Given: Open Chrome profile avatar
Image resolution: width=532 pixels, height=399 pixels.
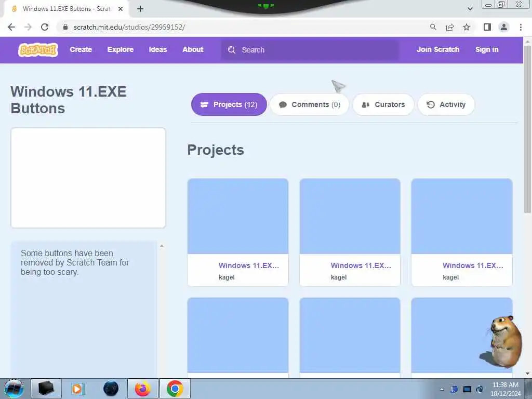Looking at the screenshot, I should (x=504, y=27).
